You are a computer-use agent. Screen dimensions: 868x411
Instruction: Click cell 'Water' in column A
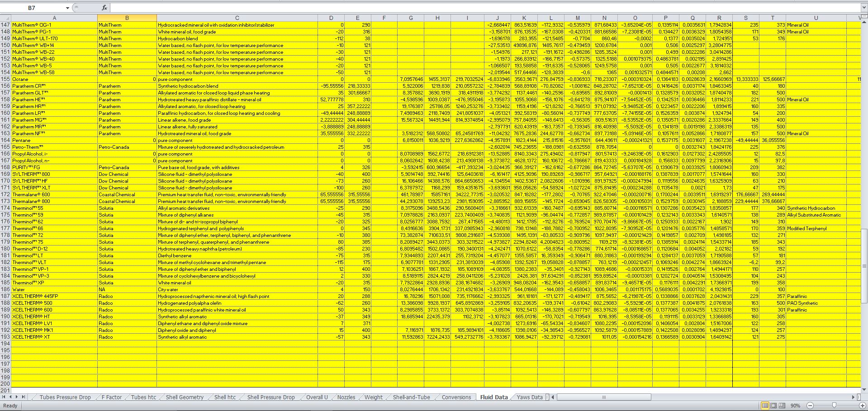coord(54,289)
